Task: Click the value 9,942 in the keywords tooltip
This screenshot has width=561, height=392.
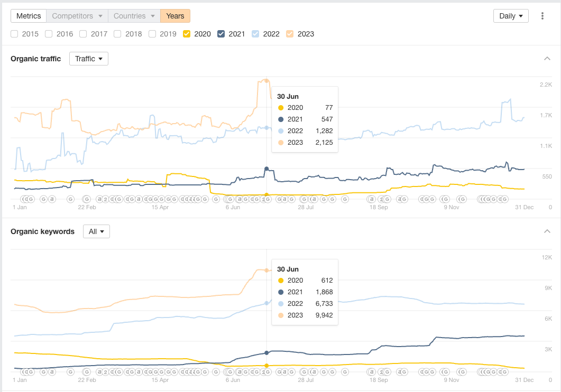Action: 324,315
